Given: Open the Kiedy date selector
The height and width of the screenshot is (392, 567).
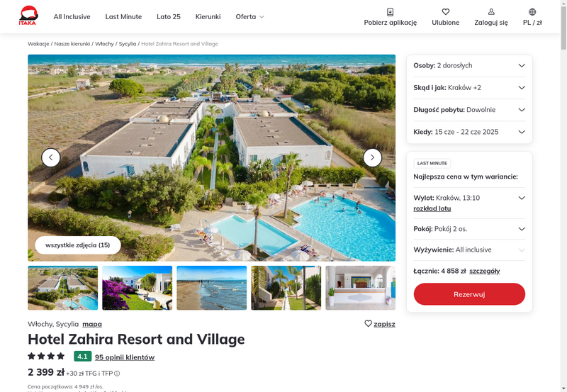Looking at the screenshot, I should click(x=469, y=132).
